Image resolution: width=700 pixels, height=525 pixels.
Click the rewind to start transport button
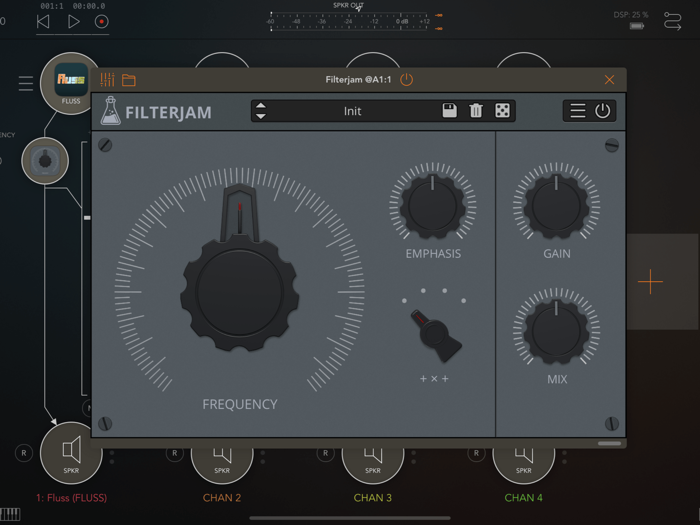tap(43, 21)
